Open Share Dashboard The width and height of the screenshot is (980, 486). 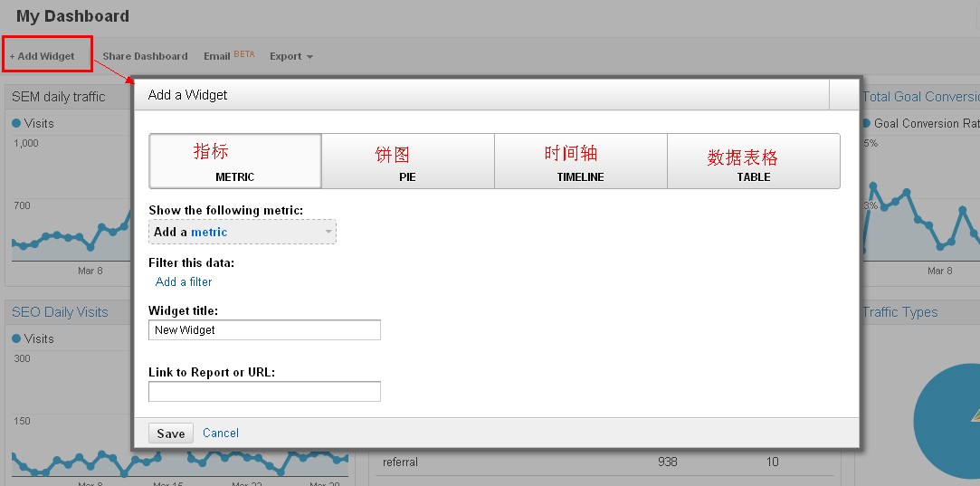(145, 56)
